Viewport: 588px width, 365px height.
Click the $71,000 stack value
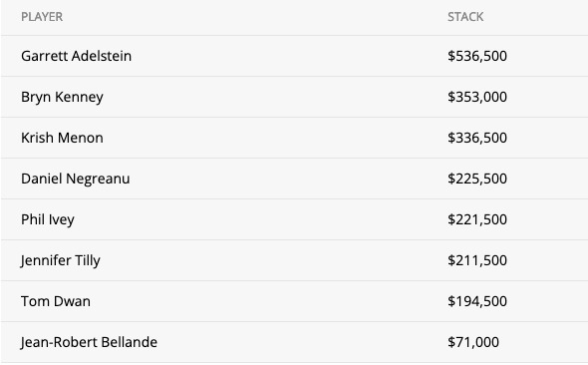tap(472, 342)
